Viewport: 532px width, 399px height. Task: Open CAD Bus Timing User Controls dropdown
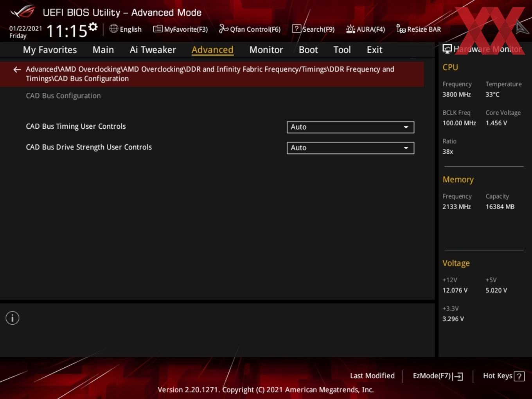tap(350, 127)
